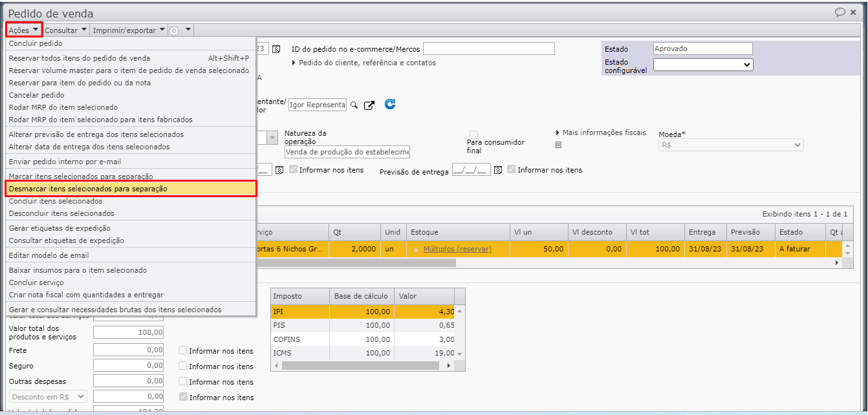The image size is (868, 415).
Task: Click the settings gear icon in toolbar
Action: (174, 30)
